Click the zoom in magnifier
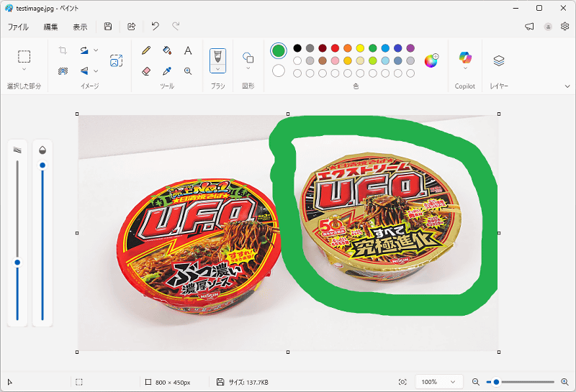The height and width of the screenshot is (392, 576). [x=565, y=382]
